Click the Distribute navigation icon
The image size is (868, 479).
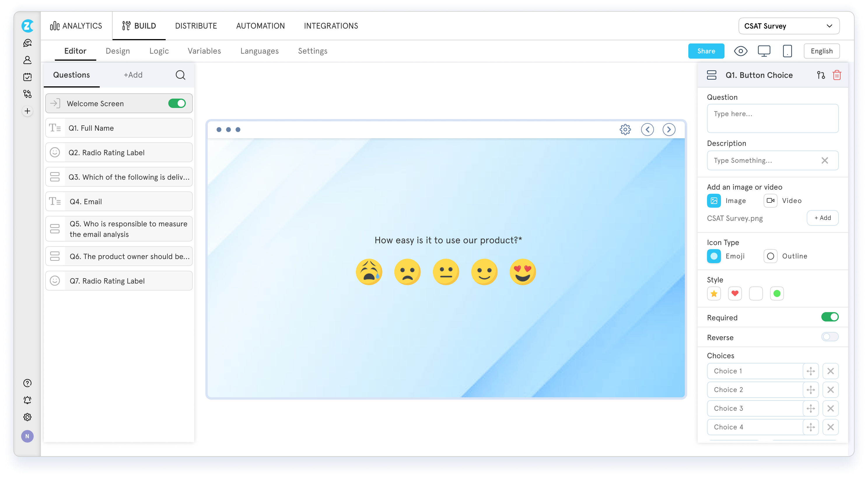pyautogui.click(x=196, y=26)
